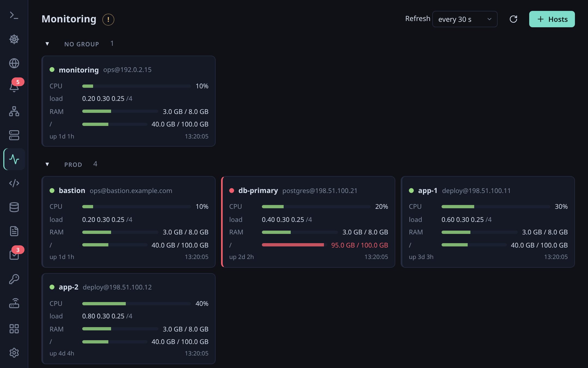The width and height of the screenshot is (588, 368).
Task: Open the servers rack icon
Action: point(14,135)
